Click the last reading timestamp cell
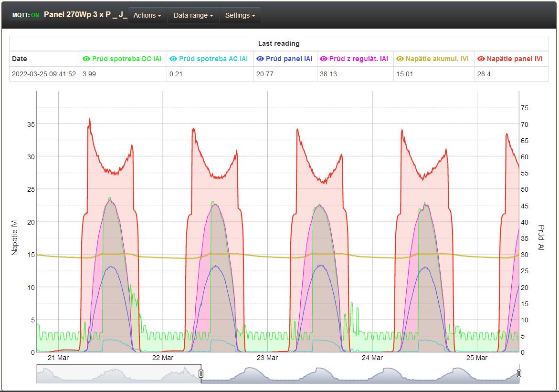 (44, 74)
